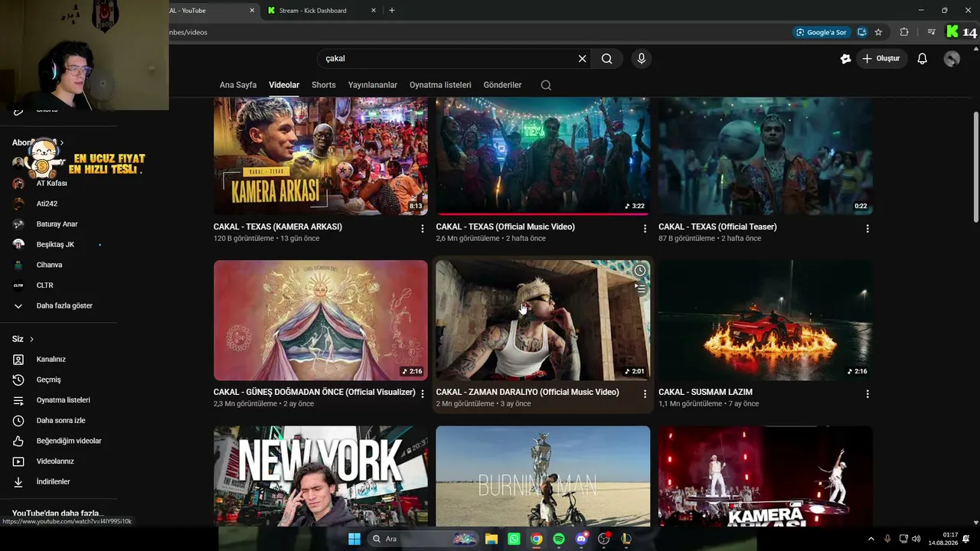Click the magnifier search button beside çakal

tap(607, 59)
